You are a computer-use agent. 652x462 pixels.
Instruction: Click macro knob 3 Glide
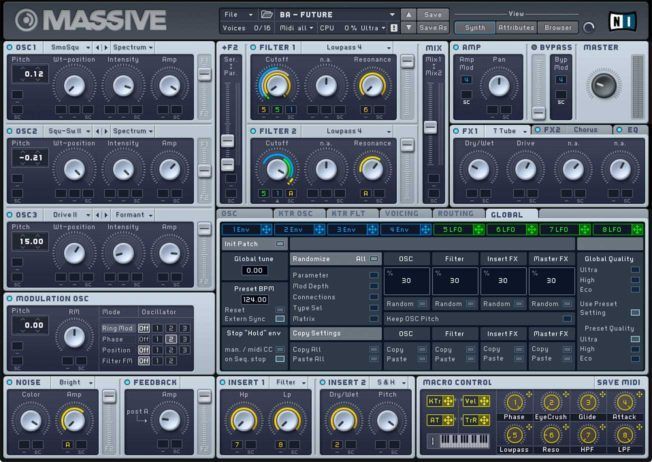point(588,403)
